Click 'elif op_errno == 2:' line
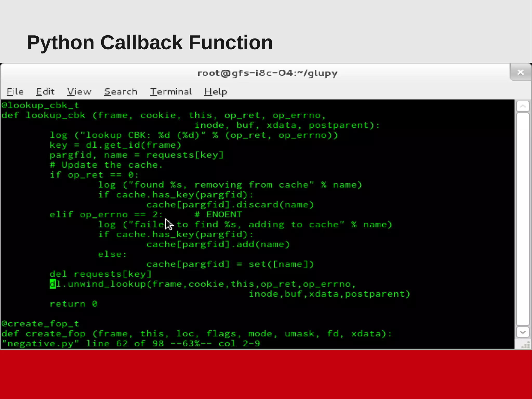Viewport: 532px width, 399px height. point(106,214)
